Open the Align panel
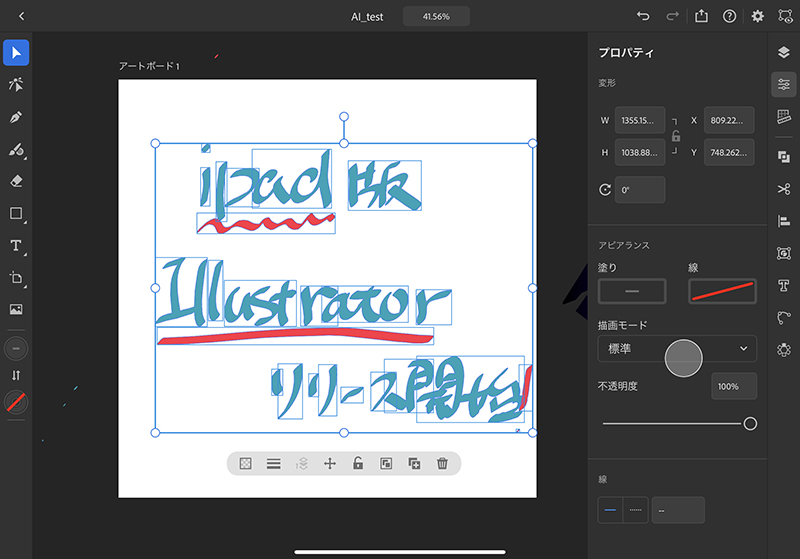Screen dimensions: 800x559 [784, 221]
